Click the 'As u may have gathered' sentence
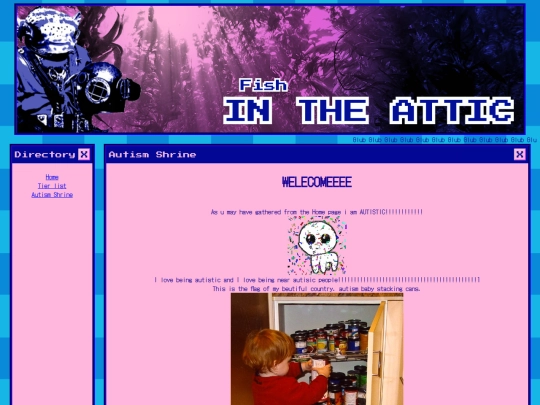 [x=316, y=212]
